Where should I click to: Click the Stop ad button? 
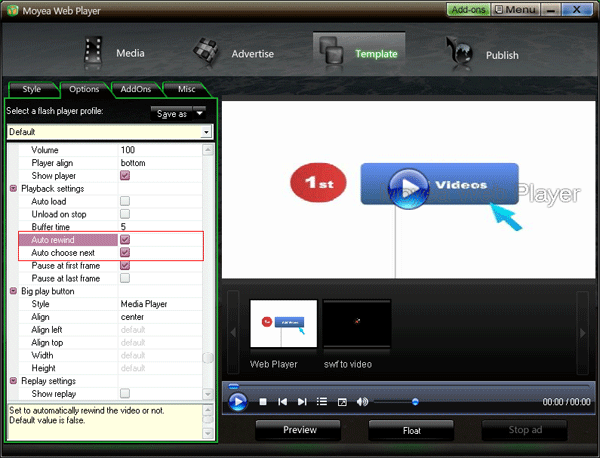[x=525, y=430]
